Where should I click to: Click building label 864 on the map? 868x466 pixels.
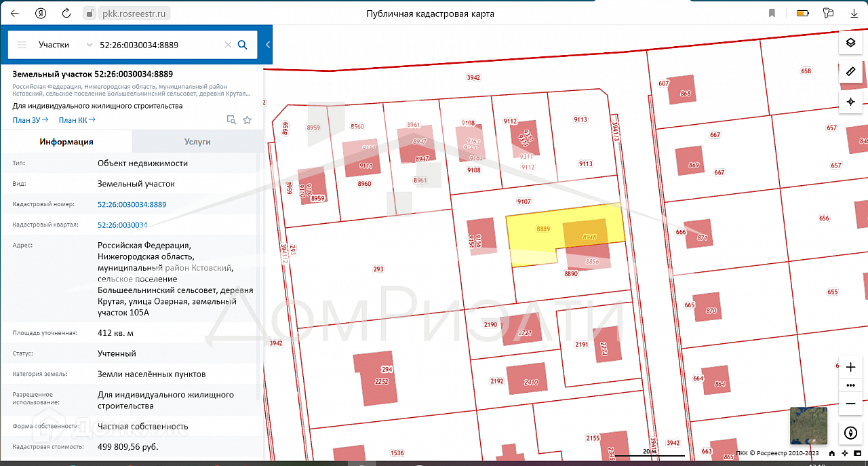tap(719, 385)
